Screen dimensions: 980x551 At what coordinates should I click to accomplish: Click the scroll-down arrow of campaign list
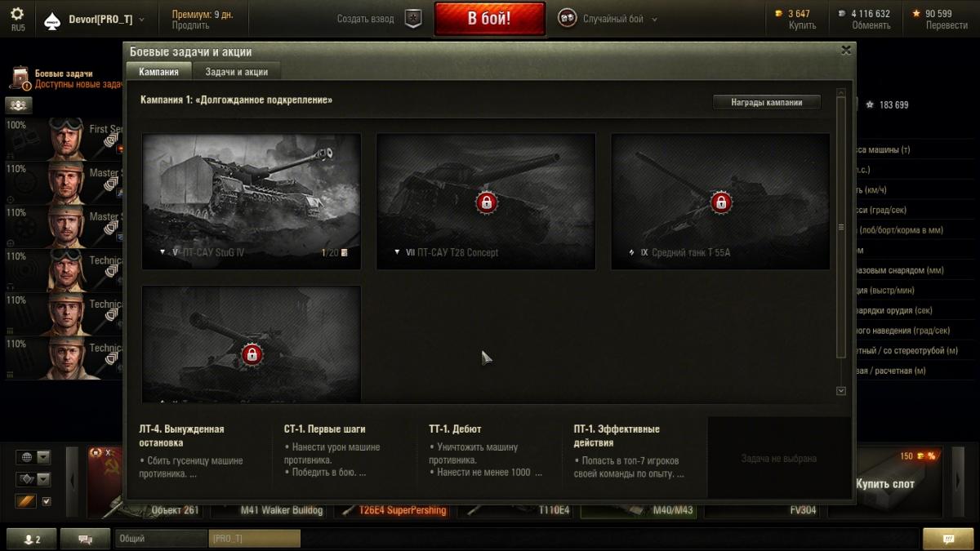841,391
